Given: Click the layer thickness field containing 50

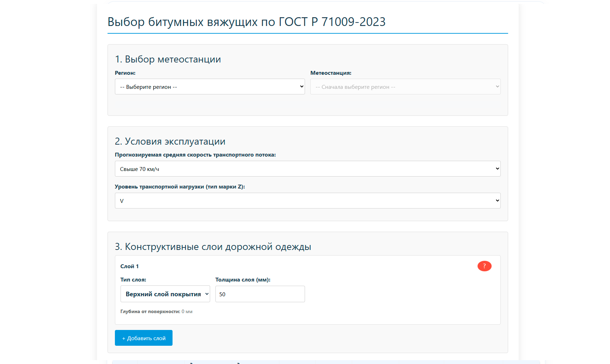Looking at the screenshot, I should click(260, 294).
